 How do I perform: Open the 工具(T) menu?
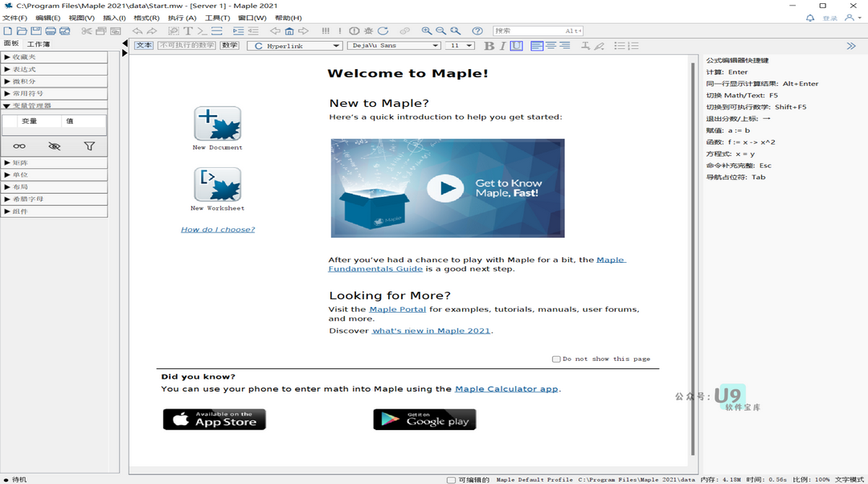coord(217,18)
